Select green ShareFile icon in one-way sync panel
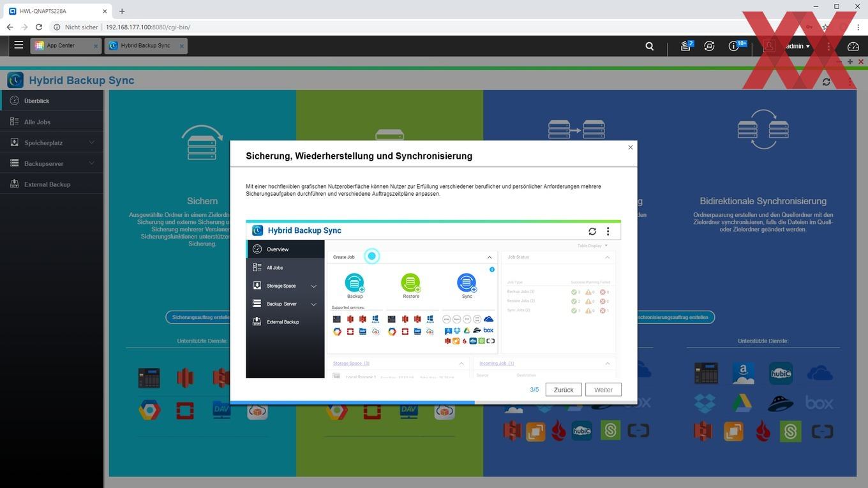 610,431
